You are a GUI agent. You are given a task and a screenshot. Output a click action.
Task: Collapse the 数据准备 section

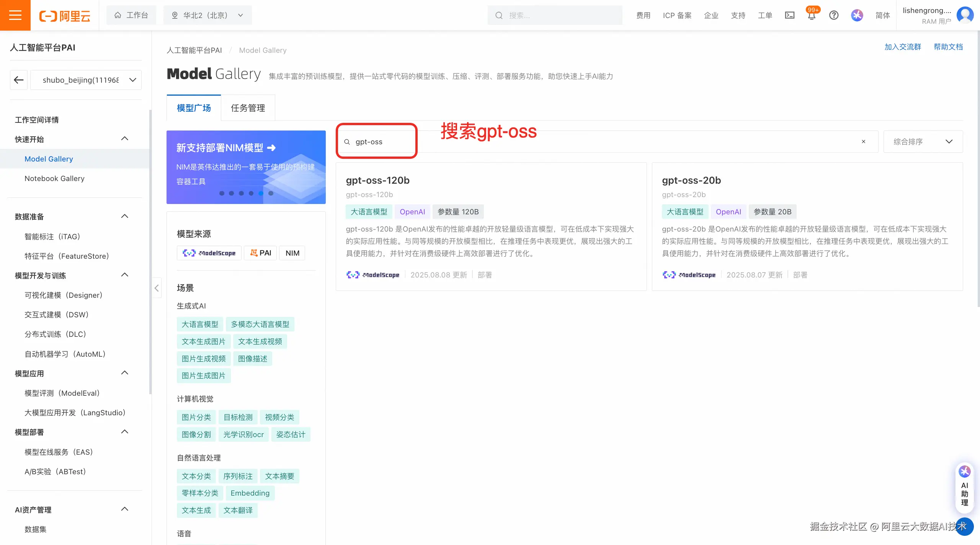(124, 216)
